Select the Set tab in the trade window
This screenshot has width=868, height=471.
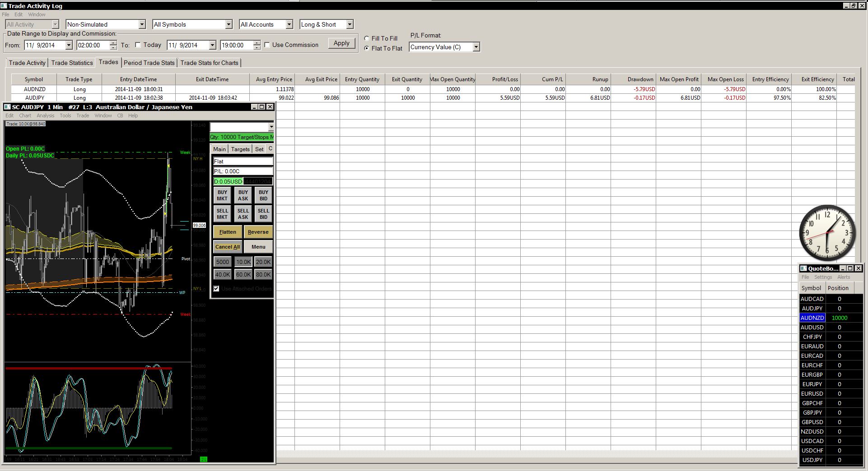[259, 149]
